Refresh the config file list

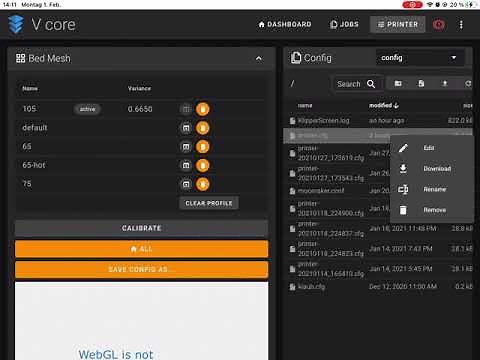coord(468,83)
